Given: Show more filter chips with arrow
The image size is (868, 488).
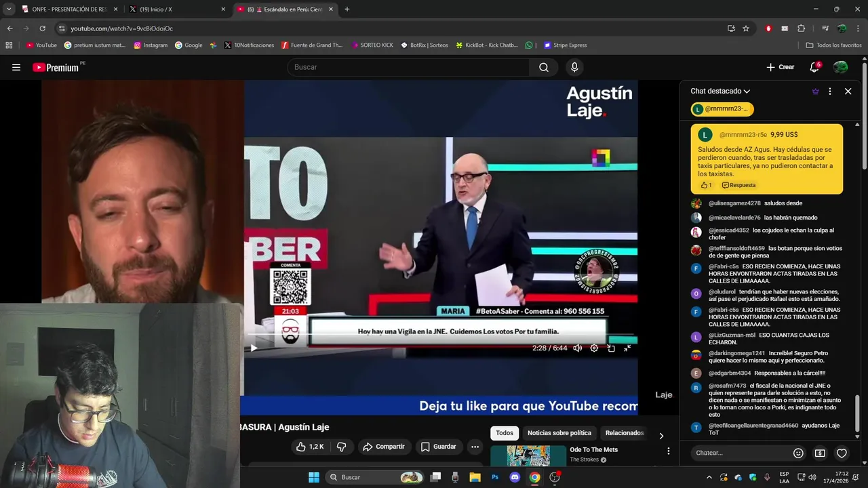Looking at the screenshot, I should click(x=661, y=436).
